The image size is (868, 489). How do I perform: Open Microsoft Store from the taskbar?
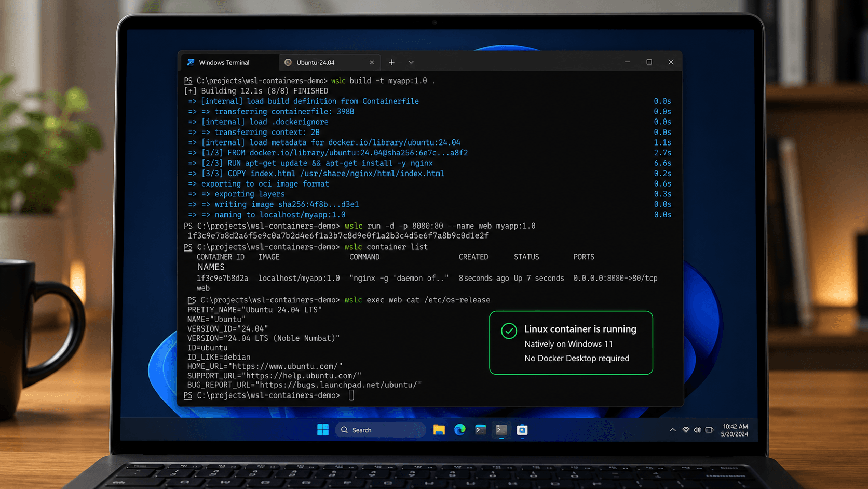(x=522, y=430)
